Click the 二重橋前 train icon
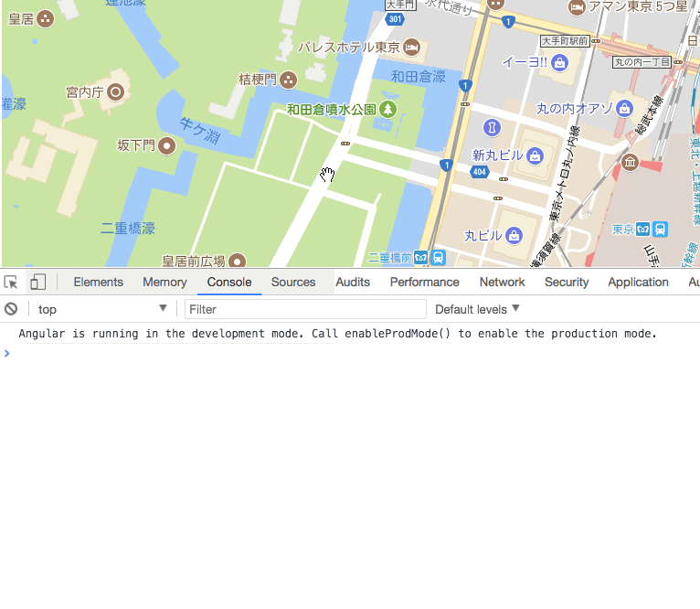Image resolution: width=700 pixels, height=609 pixels. point(439,258)
